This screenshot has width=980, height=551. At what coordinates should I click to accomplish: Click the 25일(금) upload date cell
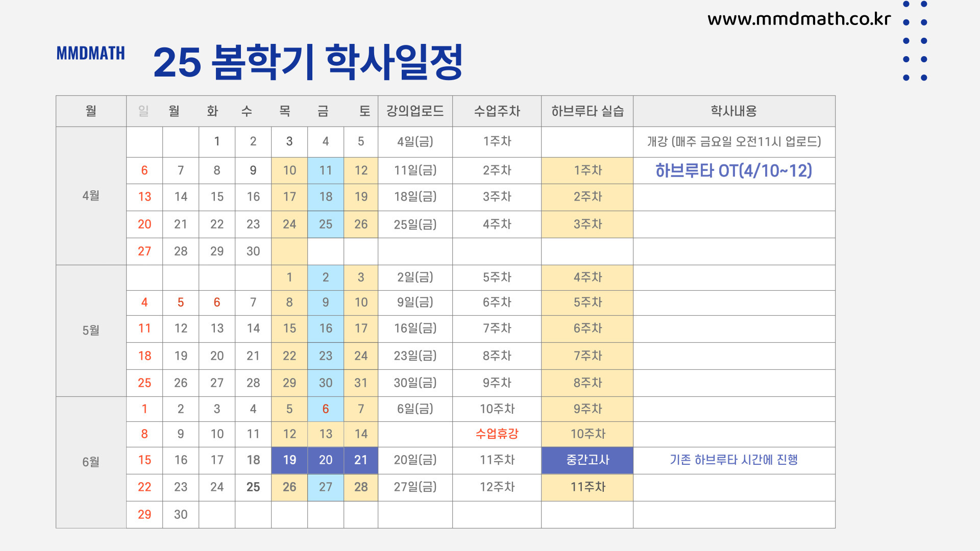(415, 224)
